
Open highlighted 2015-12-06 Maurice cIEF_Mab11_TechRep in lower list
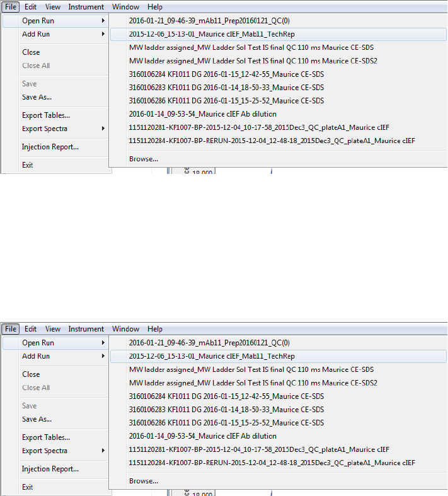pyautogui.click(x=279, y=356)
